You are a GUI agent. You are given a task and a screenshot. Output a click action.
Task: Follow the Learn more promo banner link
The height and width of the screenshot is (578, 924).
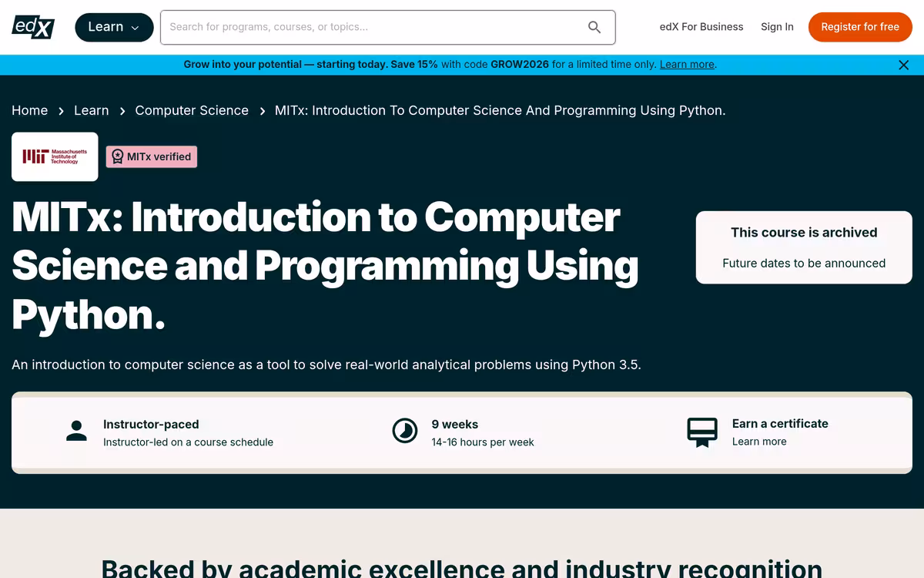pos(687,65)
